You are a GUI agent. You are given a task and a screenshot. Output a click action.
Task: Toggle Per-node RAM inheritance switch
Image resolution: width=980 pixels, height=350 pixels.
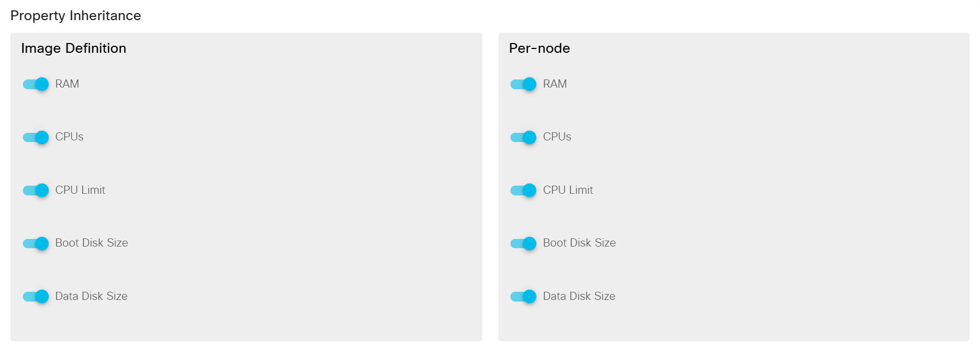pyautogui.click(x=523, y=84)
